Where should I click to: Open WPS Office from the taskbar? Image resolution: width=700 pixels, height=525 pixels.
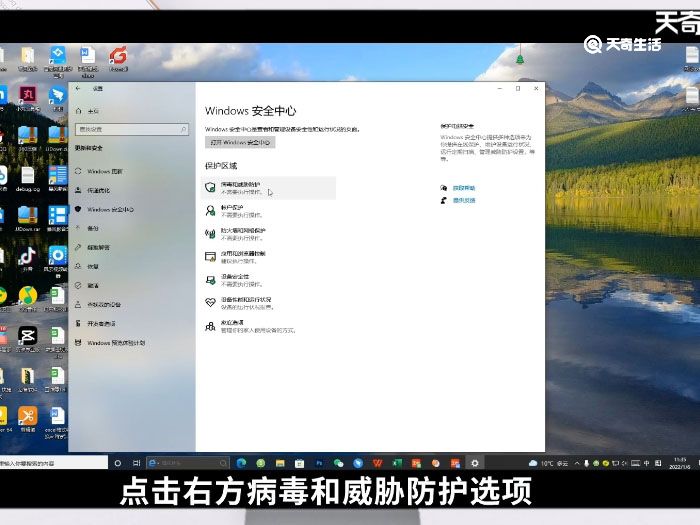(x=378, y=463)
